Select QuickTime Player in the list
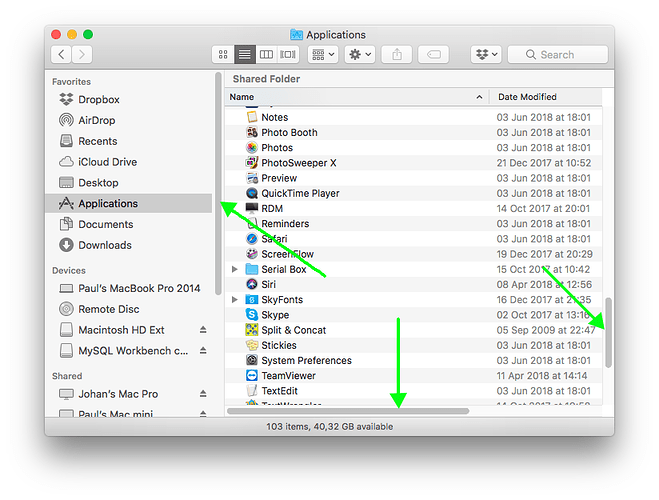 299,193
